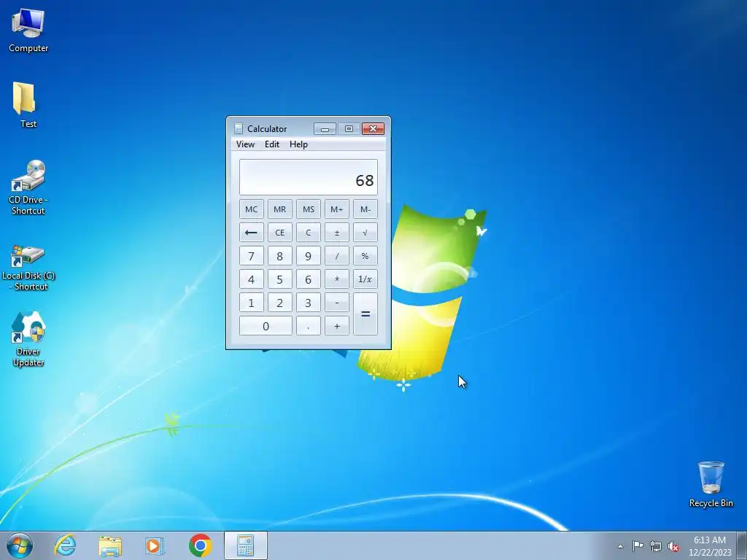Click the subtract (-) button

(x=337, y=303)
